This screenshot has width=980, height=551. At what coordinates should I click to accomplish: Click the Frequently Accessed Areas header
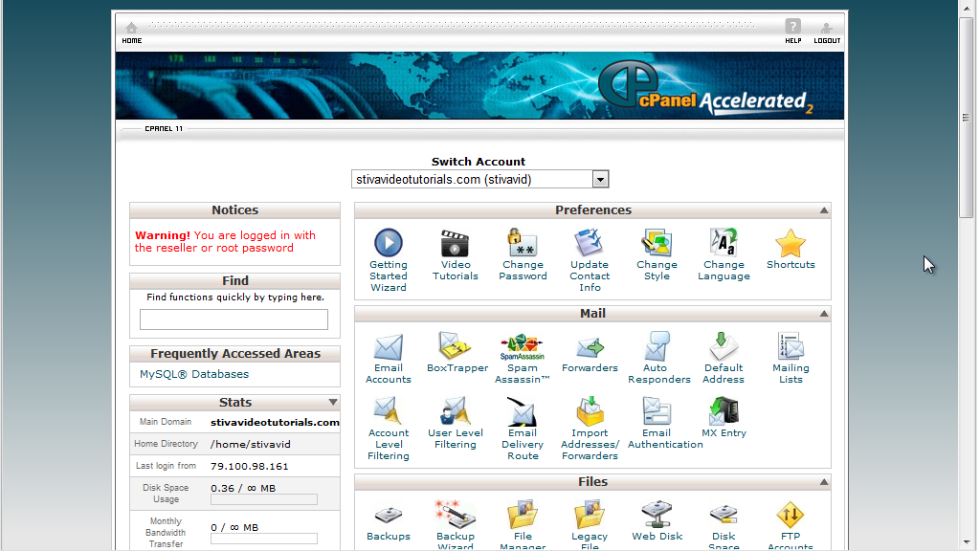click(235, 354)
